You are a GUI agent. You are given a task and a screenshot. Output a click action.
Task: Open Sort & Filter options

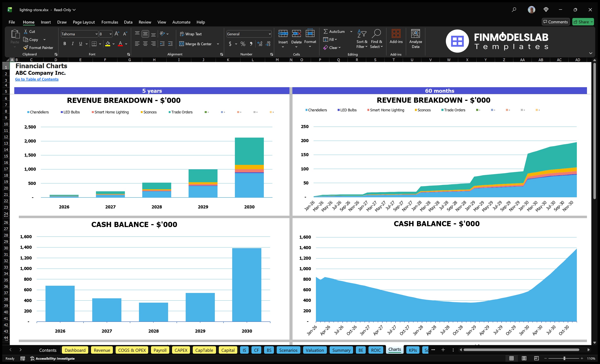pyautogui.click(x=362, y=39)
